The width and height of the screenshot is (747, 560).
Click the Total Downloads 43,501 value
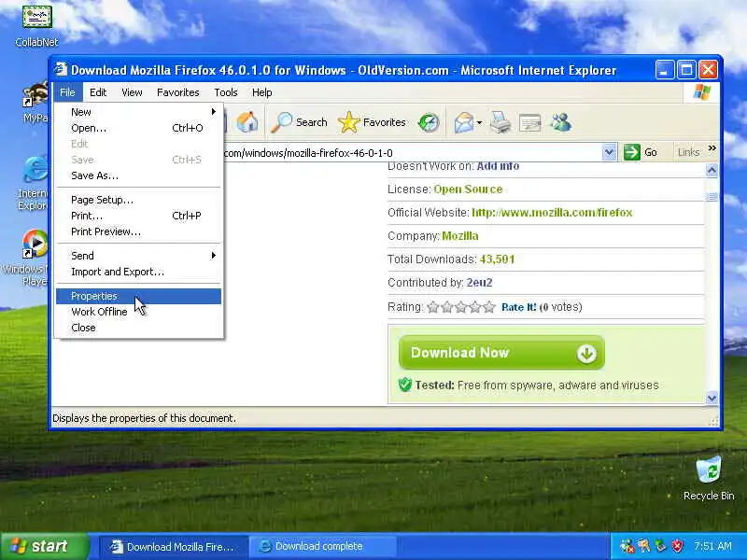coord(497,259)
